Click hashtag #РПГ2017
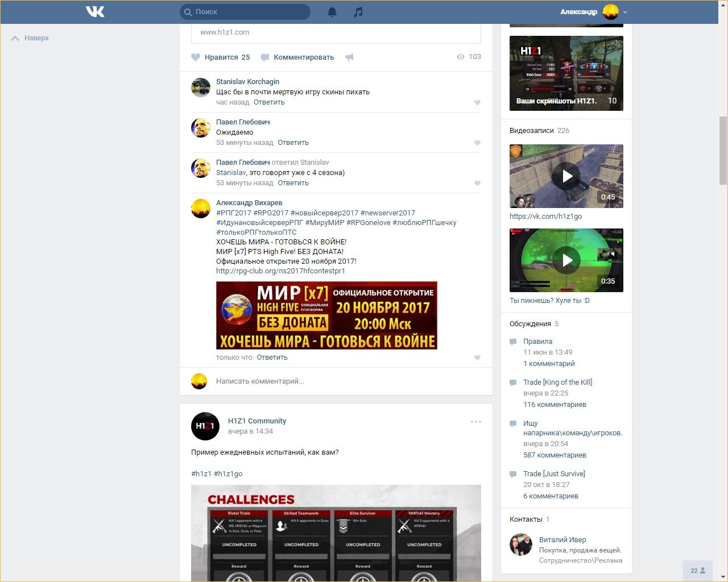This screenshot has height=582, width=728. 233,213
